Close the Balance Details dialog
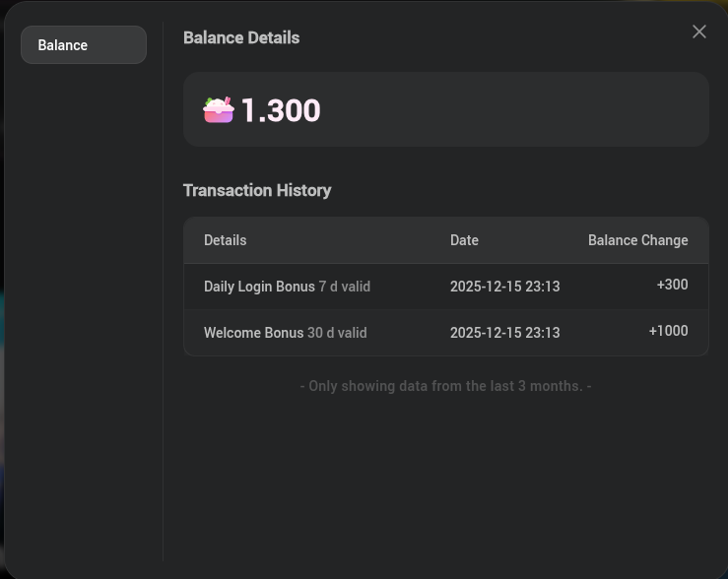 [x=698, y=32]
